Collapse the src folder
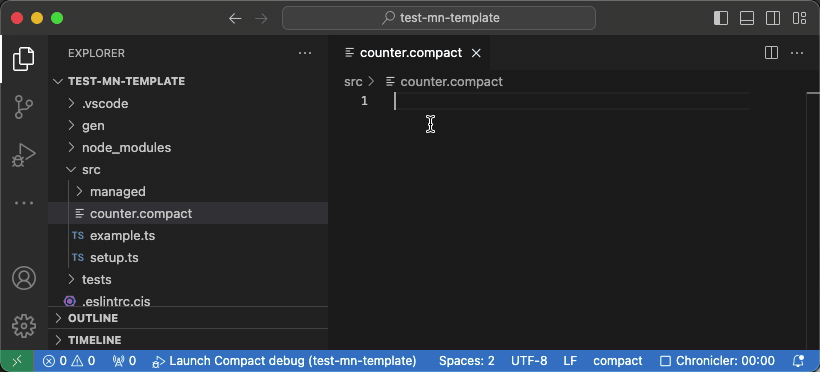This screenshot has height=372, width=820. tap(188, 170)
